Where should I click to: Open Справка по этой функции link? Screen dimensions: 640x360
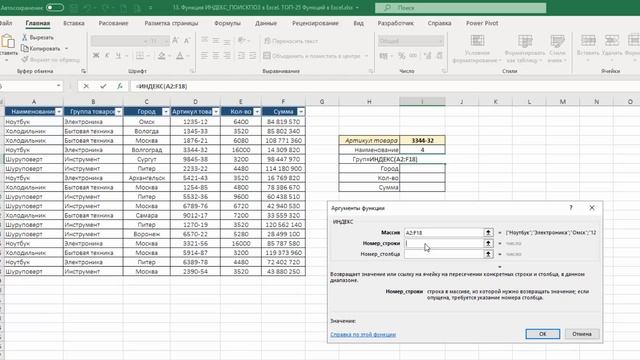(363, 334)
